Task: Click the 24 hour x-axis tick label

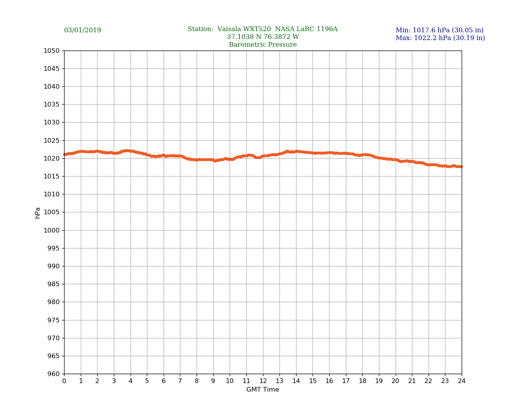Action: coord(462,381)
